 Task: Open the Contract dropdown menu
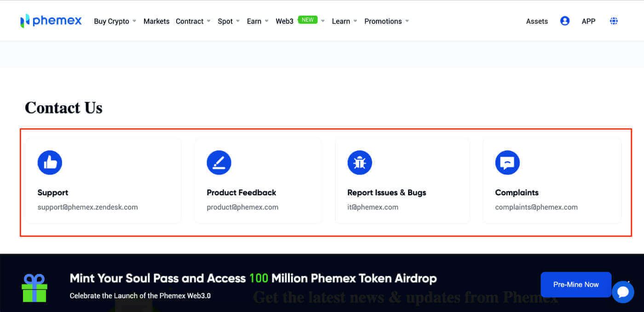tap(190, 21)
